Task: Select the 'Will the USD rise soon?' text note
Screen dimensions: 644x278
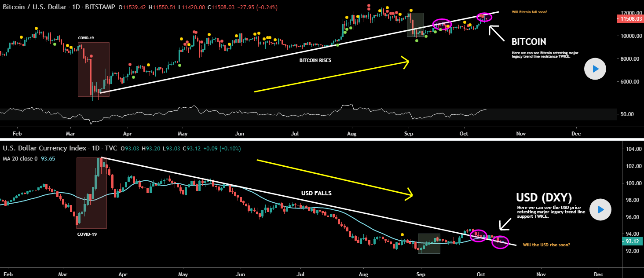Action: (546, 245)
